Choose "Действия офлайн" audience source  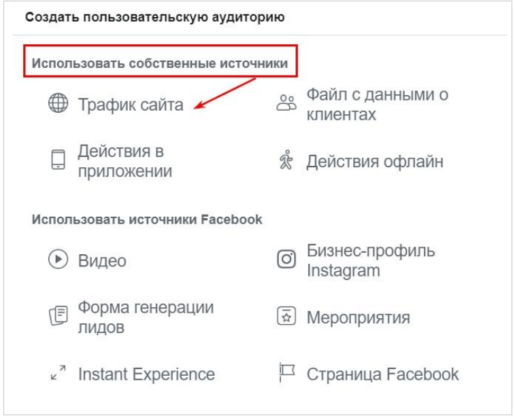(374, 161)
